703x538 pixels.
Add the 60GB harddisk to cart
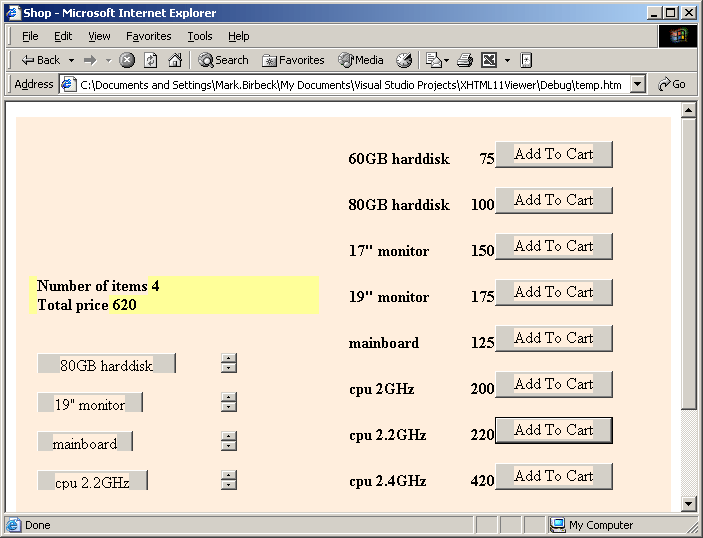click(553, 154)
